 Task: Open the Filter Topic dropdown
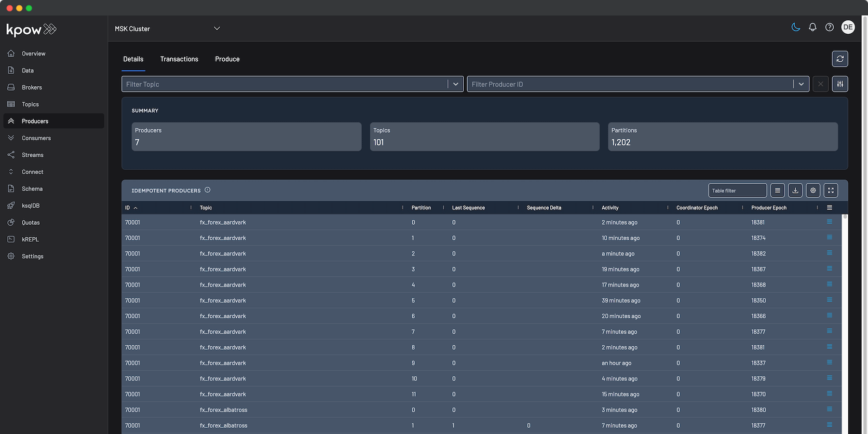click(456, 83)
